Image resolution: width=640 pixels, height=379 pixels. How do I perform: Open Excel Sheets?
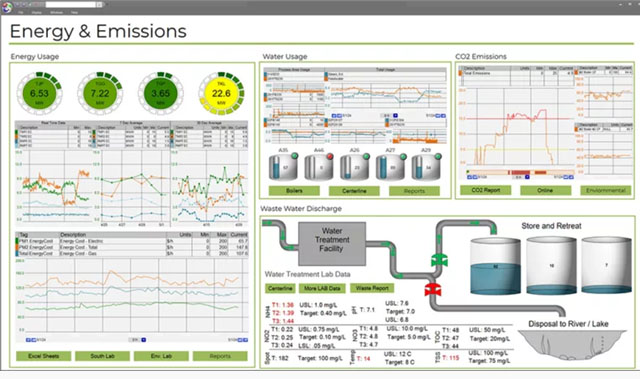[44, 356]
